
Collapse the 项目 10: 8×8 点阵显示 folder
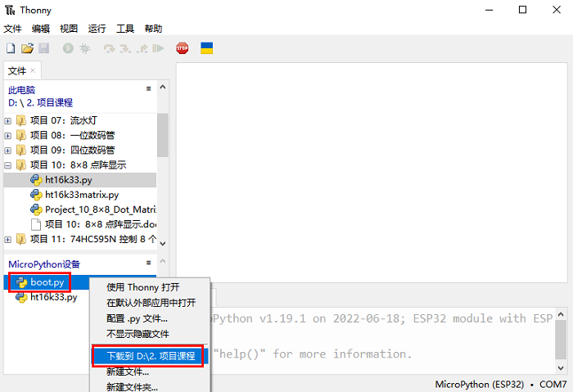click(x=8, y=164)
